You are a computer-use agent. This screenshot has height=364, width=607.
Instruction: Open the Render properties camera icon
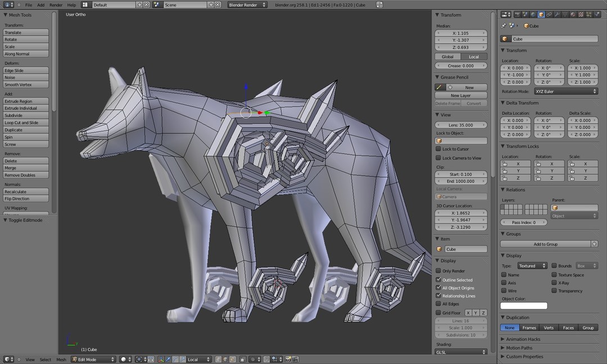(x=518, y=14)
